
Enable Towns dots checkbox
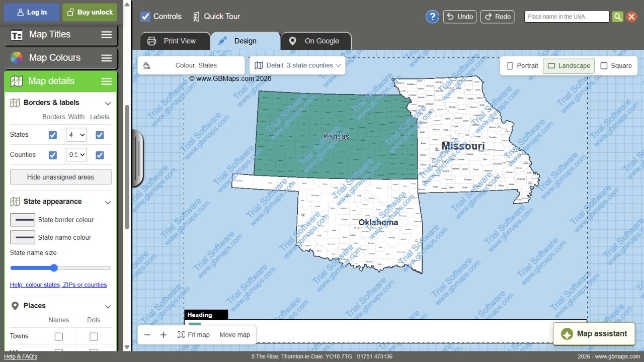(94, 336)
